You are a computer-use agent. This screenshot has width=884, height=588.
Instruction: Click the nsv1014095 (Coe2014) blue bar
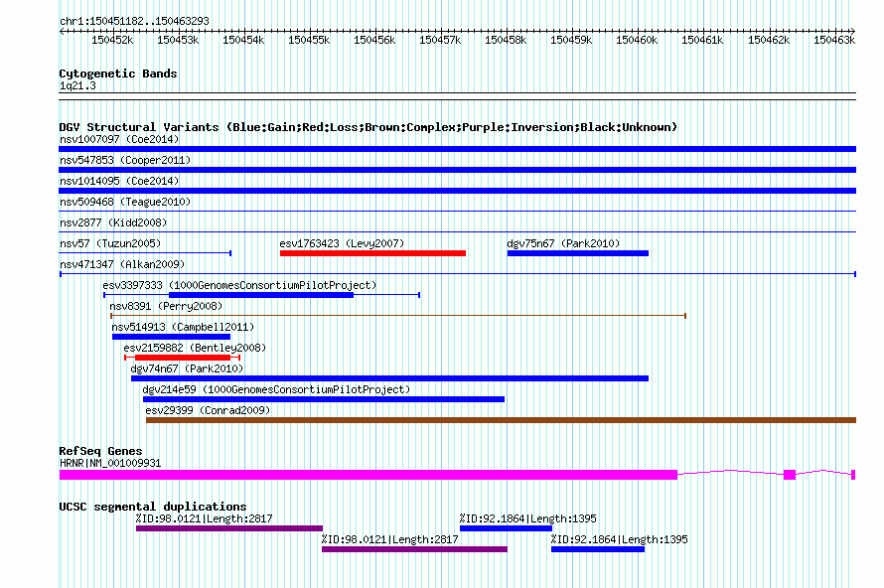click(x=457, y=191)
